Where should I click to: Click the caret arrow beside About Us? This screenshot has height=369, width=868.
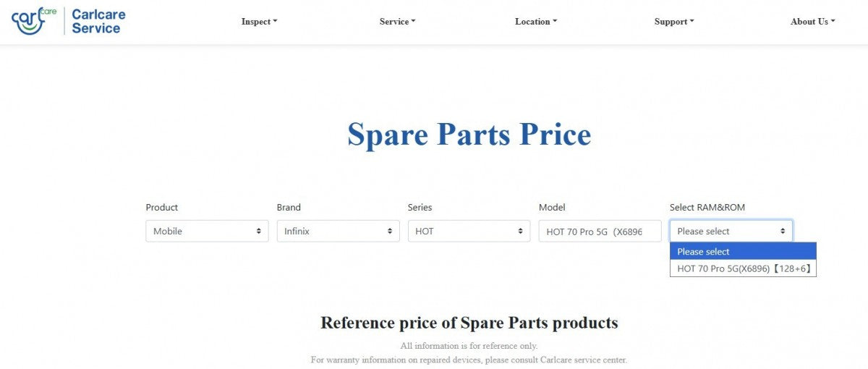tap(833, 22)
